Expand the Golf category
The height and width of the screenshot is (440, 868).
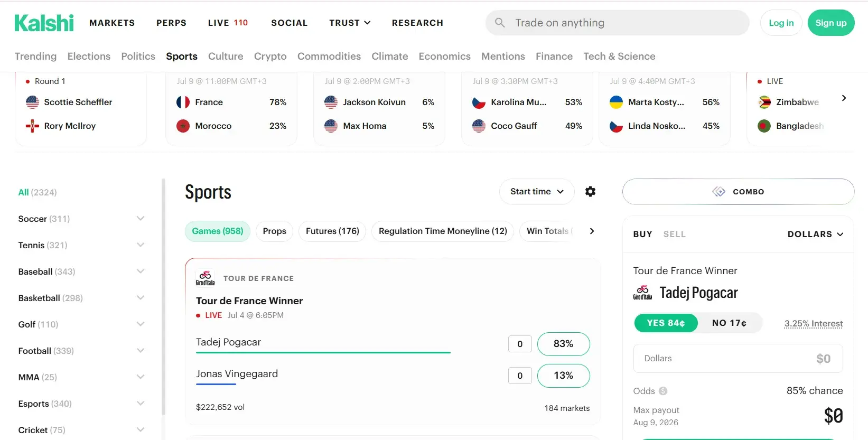click(141, 324)
